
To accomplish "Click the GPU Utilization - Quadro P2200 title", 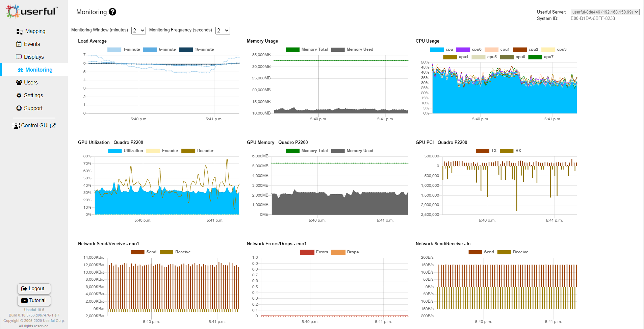I will click(x=110, y=142).
